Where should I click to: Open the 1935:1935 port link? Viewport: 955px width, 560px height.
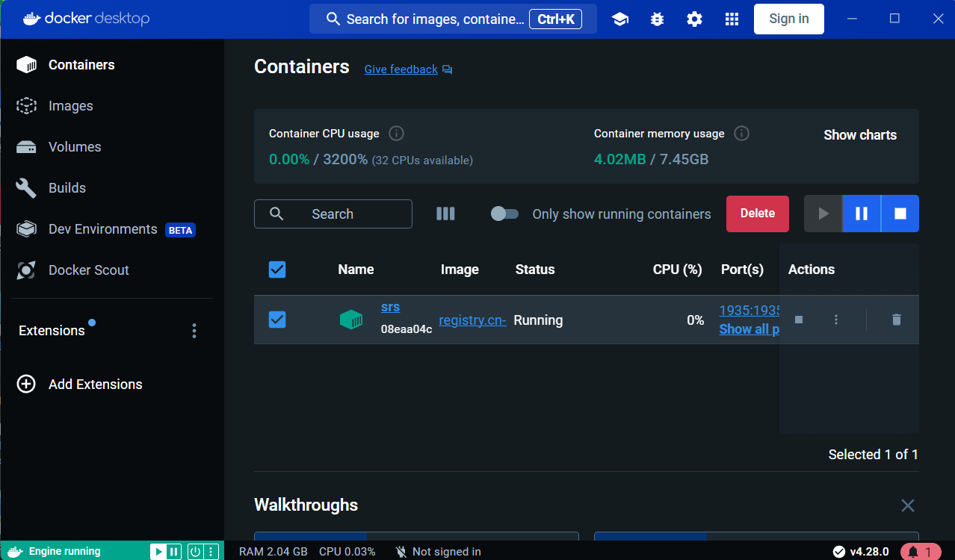click(750, 311)
